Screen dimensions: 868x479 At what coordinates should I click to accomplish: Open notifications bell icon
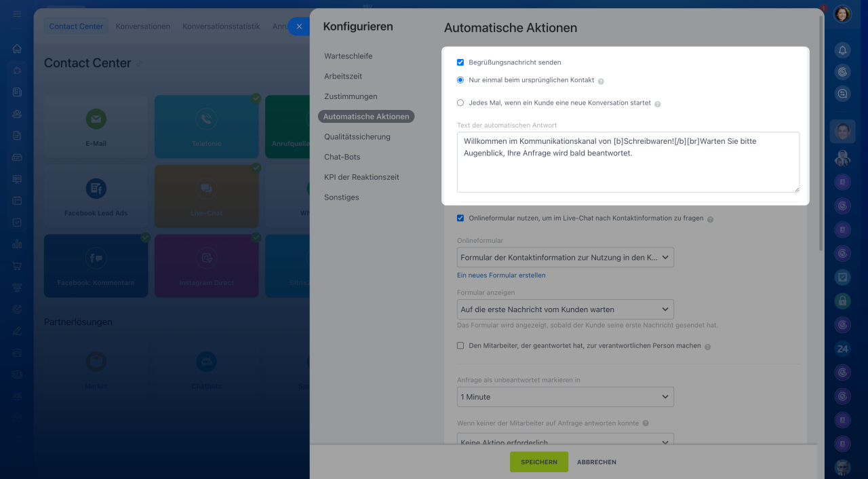(842, 50)
